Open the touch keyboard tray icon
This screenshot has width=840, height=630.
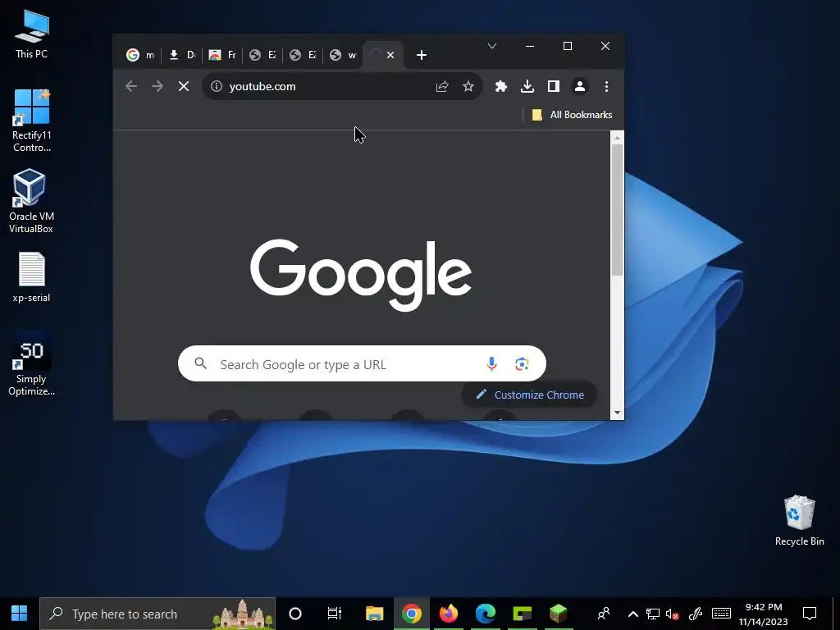(x=721, y=614)
